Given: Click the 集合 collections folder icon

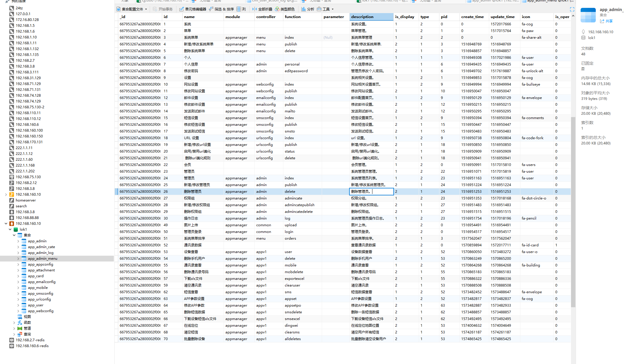Looking at the screenshot, I should point(20,235).
